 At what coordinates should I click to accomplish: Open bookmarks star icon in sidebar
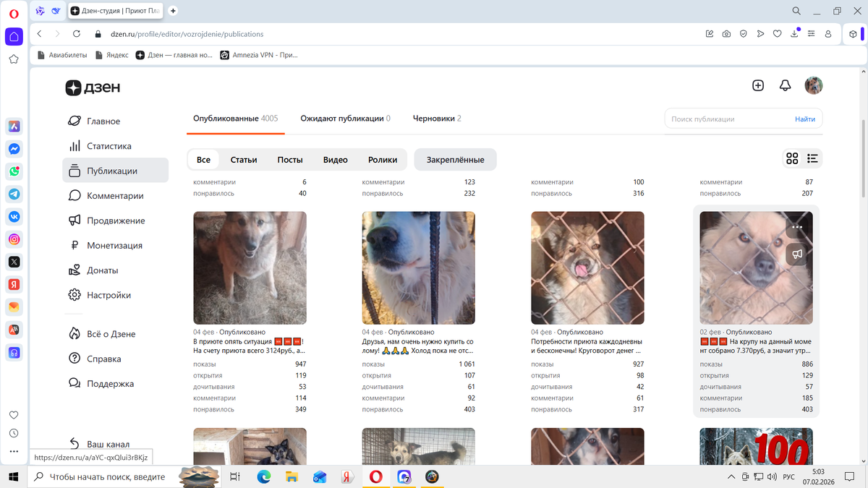pos(14,59)
